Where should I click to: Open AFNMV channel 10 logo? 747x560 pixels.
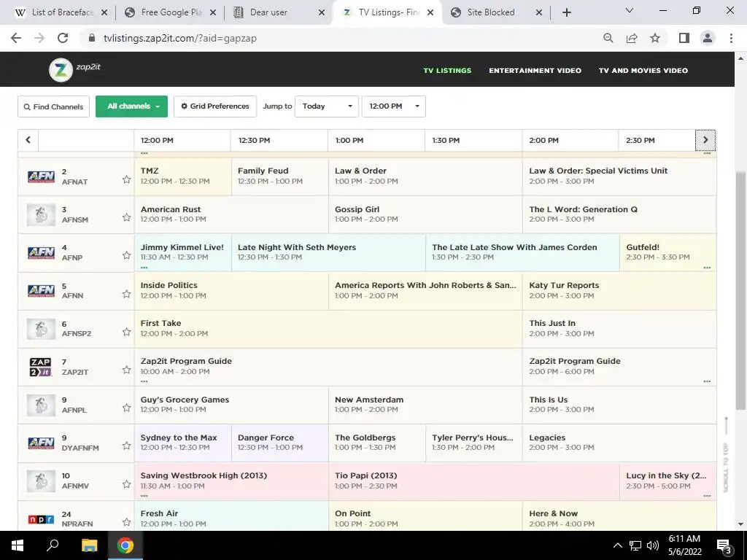41,481
